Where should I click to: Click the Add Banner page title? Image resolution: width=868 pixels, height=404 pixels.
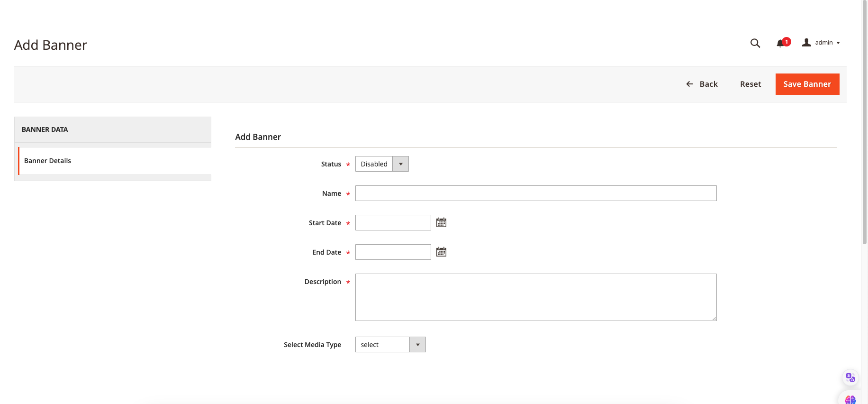point(51,45)
